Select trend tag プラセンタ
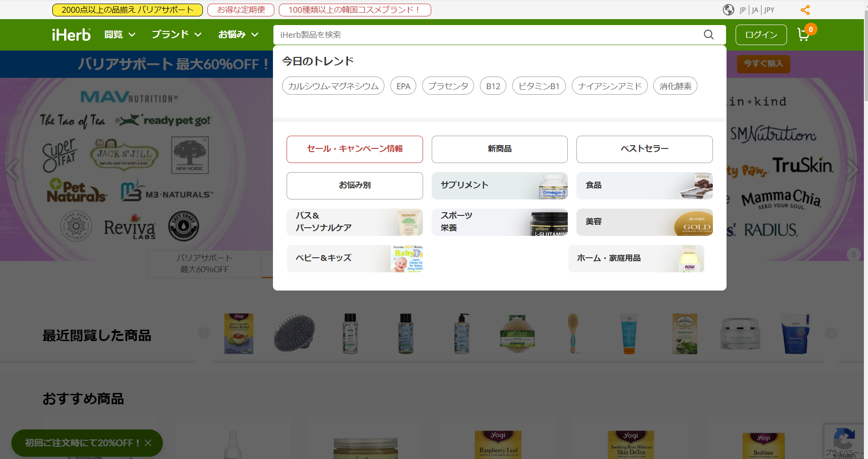 coord(448,86)
